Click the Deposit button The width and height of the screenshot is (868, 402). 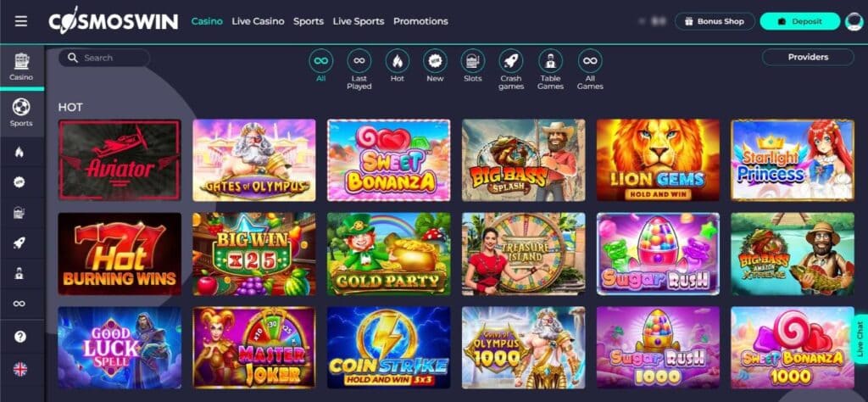800,21
